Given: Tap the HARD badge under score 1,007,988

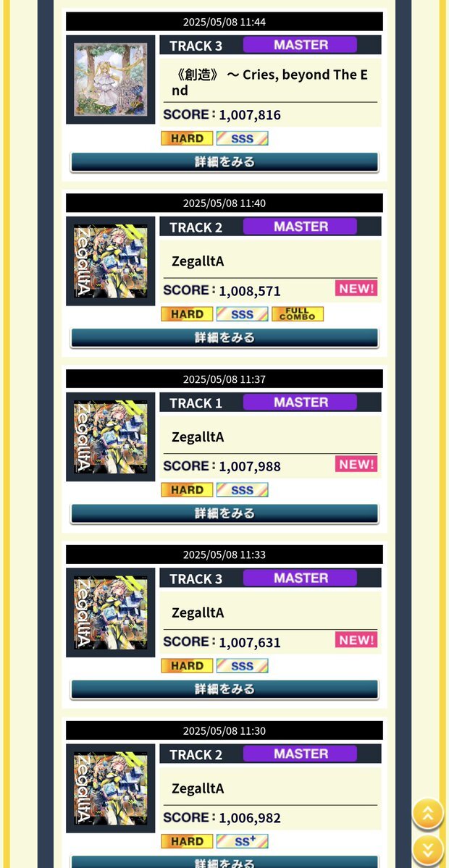Looking at the screenshot, I should pyautogui.click(x=187, y=490).
